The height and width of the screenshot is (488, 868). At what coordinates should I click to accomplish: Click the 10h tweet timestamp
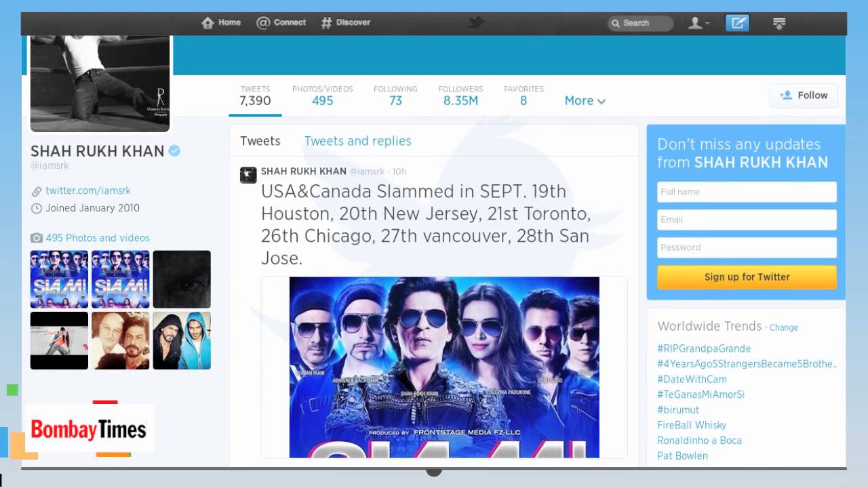[399, 171]
